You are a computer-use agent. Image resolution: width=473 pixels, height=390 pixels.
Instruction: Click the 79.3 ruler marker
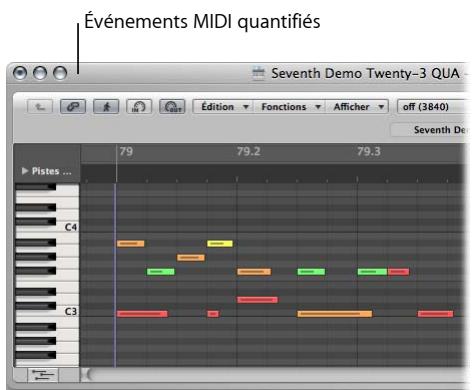point(369,152)
